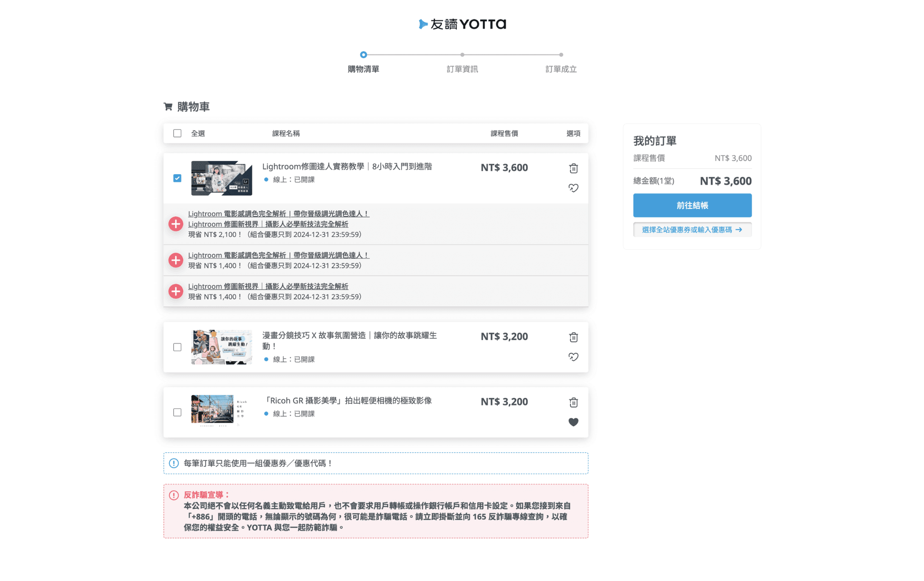Click the shopping cart icon beside 購物車
The width and height of the screenshot is (924, 581).
pos(168,106)
